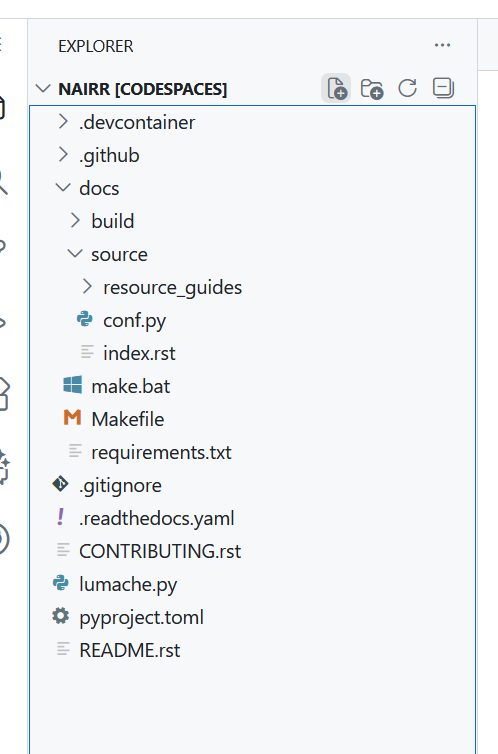Expand the .devcontainer folder
The height and width of the screenshot is (754, 498).
click(252, 122)
